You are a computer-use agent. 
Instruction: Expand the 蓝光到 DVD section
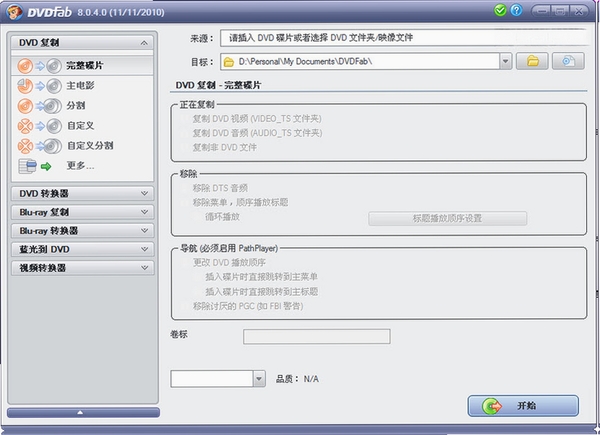click(83, 249)
